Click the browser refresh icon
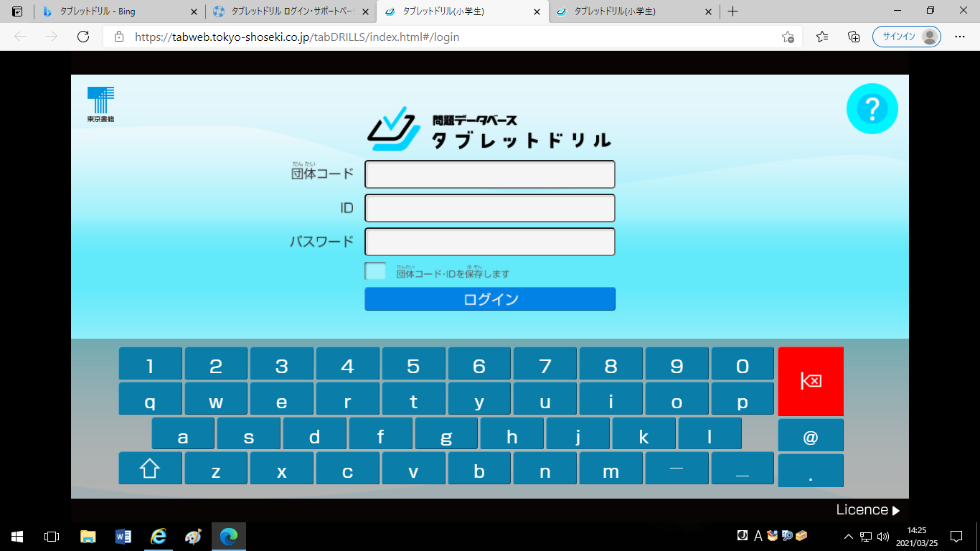Viewport: 980px width, 551px height. click(83, 37)
